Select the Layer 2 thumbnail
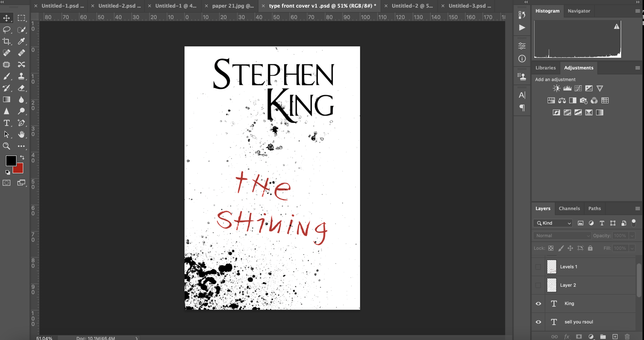Viewport: 644px width, 340px height. pos(552,285)
